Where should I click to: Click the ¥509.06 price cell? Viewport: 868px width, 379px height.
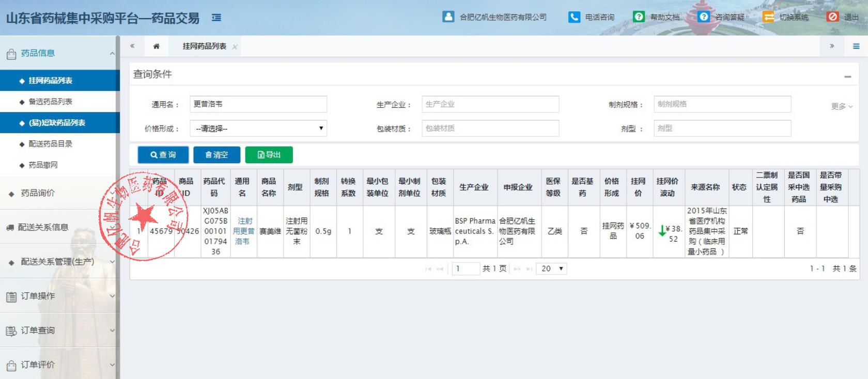[x=640, y=231]
